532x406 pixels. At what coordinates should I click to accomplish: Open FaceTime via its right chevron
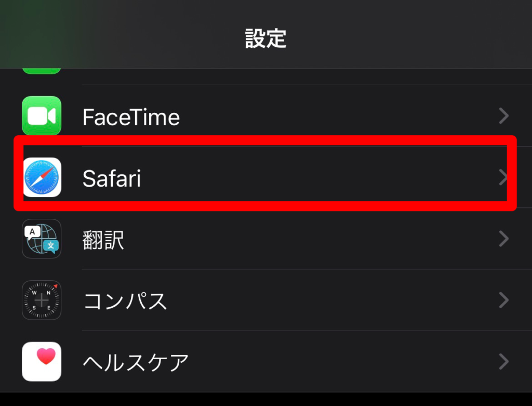pos(504,116)
